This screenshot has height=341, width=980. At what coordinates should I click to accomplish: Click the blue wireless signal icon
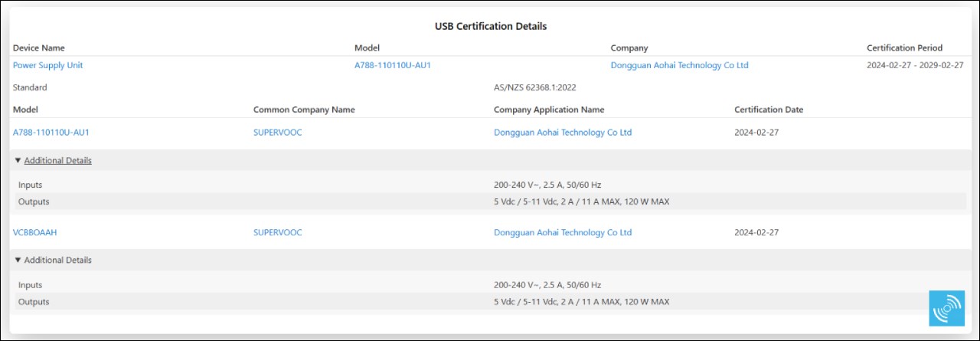pyautogui.click(x=947, y=308)
